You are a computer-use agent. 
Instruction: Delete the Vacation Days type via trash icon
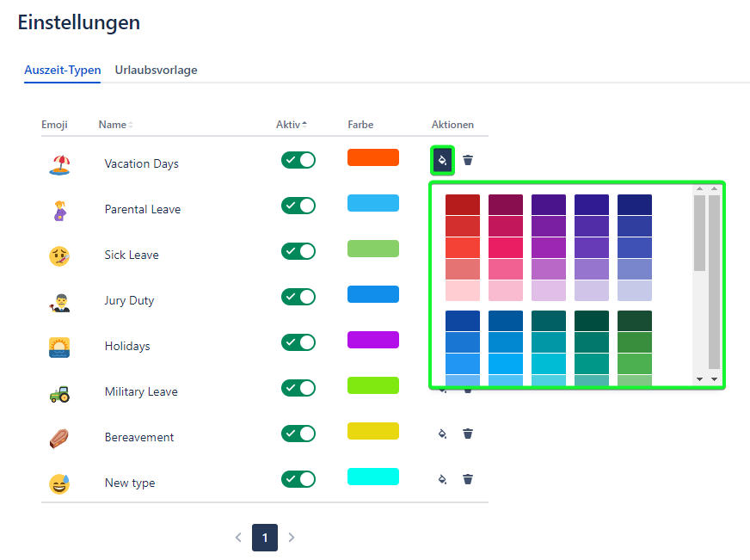468,160
